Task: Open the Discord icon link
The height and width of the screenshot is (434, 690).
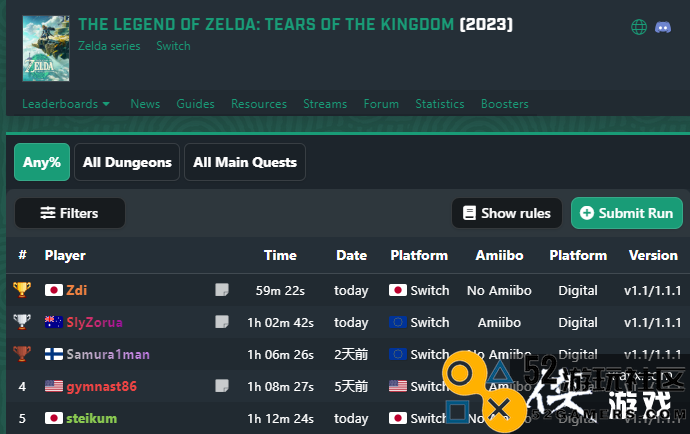Action: click(x=663, y=27)
